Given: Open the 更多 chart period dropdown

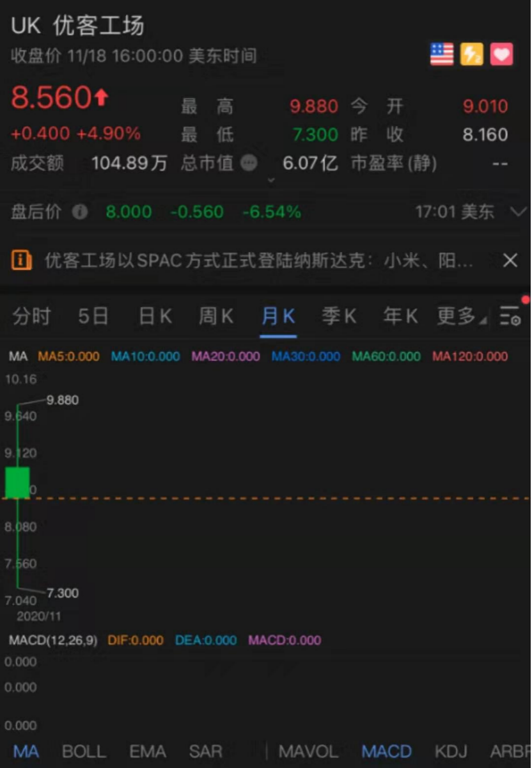Looking at the screenshot, I should click(460, 316).
